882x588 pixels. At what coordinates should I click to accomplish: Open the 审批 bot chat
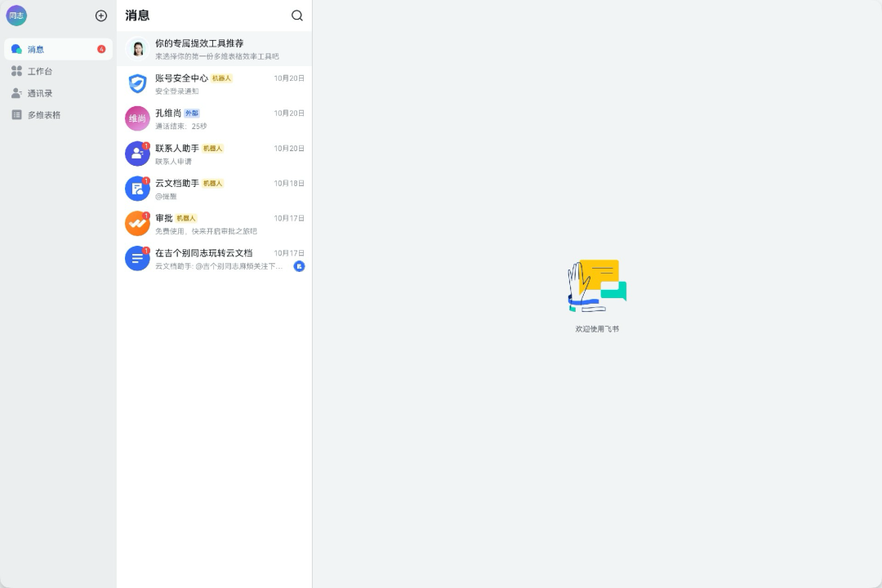tap(214, 224)
